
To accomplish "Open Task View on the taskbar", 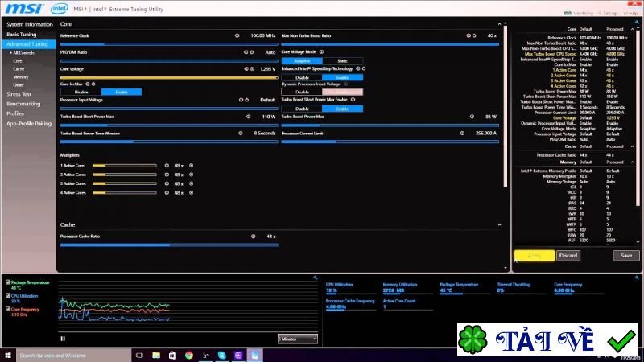I will click(139, 356).
